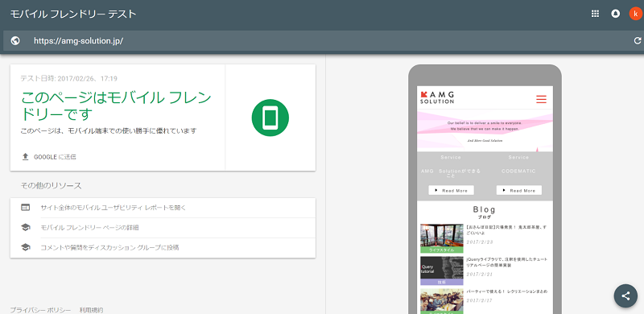
Task: Reload the test using the refresh icon
Action: (x=638, y=41)
